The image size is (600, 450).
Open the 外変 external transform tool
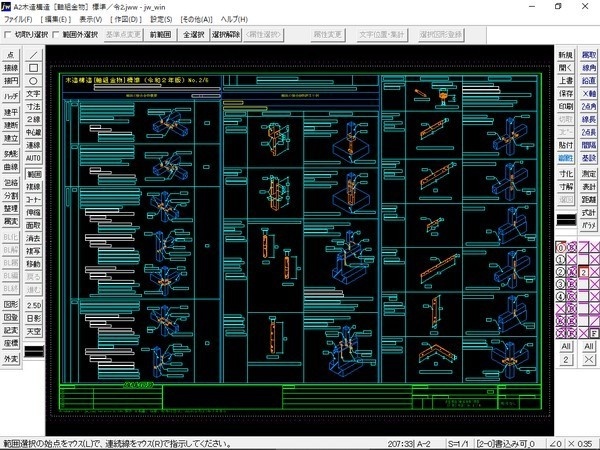point(11,359)
